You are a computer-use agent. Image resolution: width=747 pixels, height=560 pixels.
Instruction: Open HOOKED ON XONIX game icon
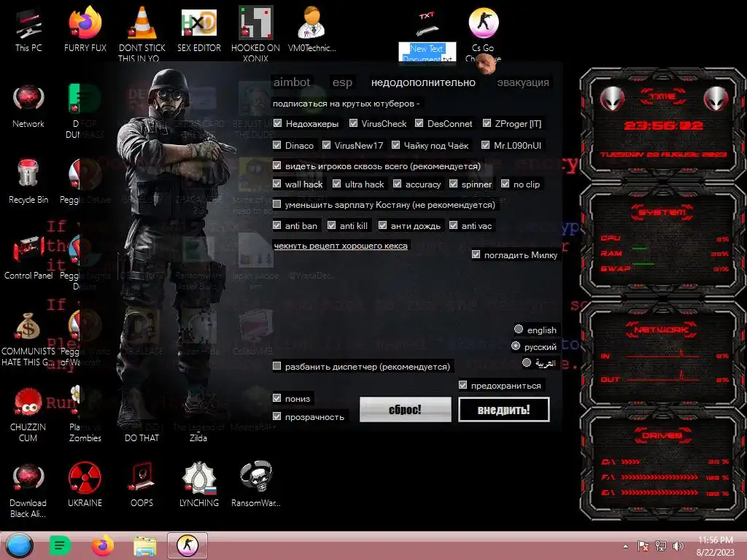coord(255,34)
